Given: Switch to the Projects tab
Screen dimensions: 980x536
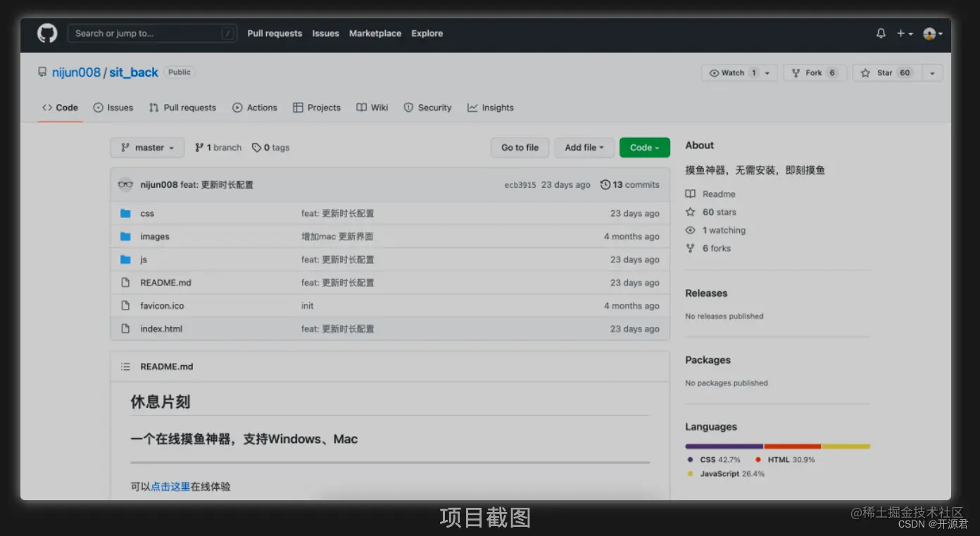Looking at the screenshot, I should click(317, 108).
